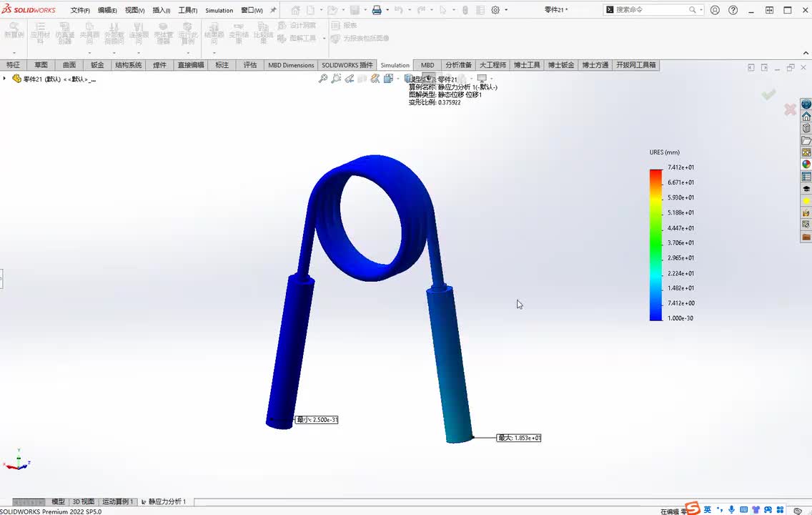Click the Print icon in the title toolbar
812x515 pixels.
tap(377, 10)
